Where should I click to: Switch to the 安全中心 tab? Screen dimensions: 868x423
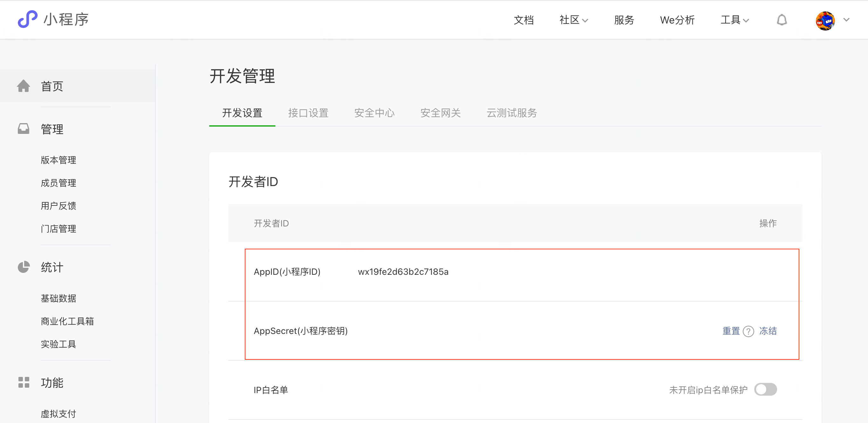[374, 113]
